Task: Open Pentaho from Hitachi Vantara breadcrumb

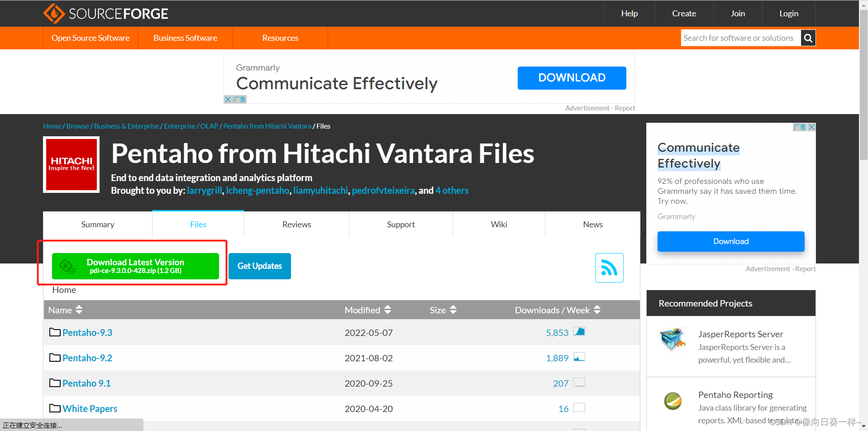Action: (x=267, y=126)
